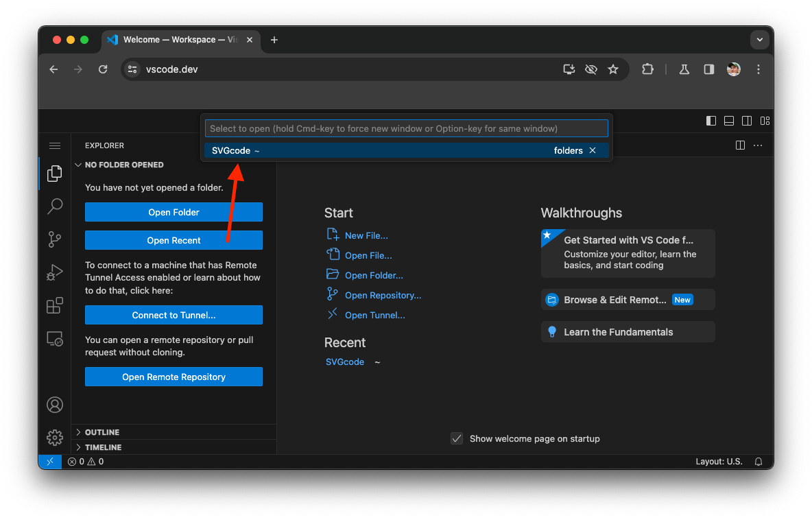Image resolution: width=812 pixels, height=520 pixels.
Task: Toggle the primary sidebar visibility
Action: coord(711,120)
